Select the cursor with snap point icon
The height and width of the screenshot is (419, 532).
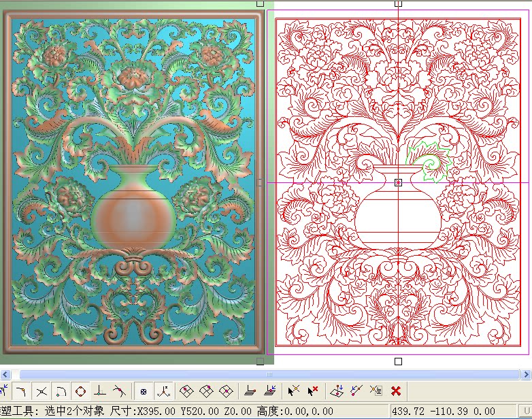(x=293, y=391)
